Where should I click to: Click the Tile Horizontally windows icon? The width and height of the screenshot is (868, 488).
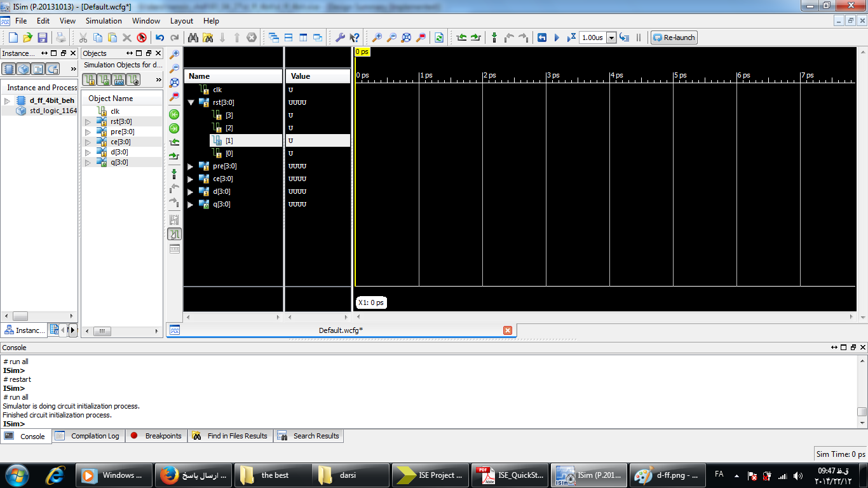tap(288, 37)
